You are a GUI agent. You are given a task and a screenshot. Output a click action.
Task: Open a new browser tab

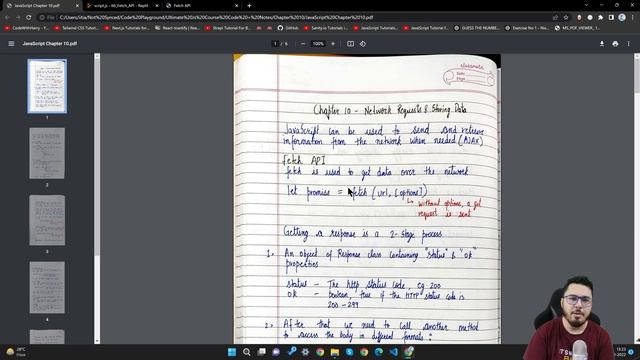(x=249, y=6)
